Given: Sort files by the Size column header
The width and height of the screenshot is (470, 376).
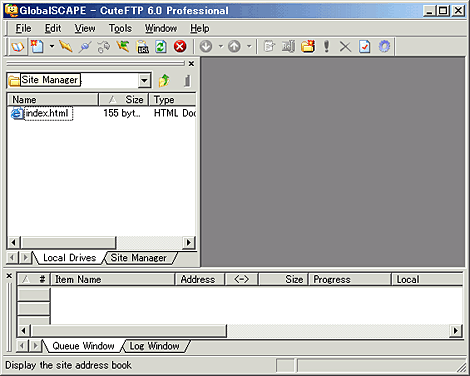Looking at the screenshot, I should click(124, 100).
